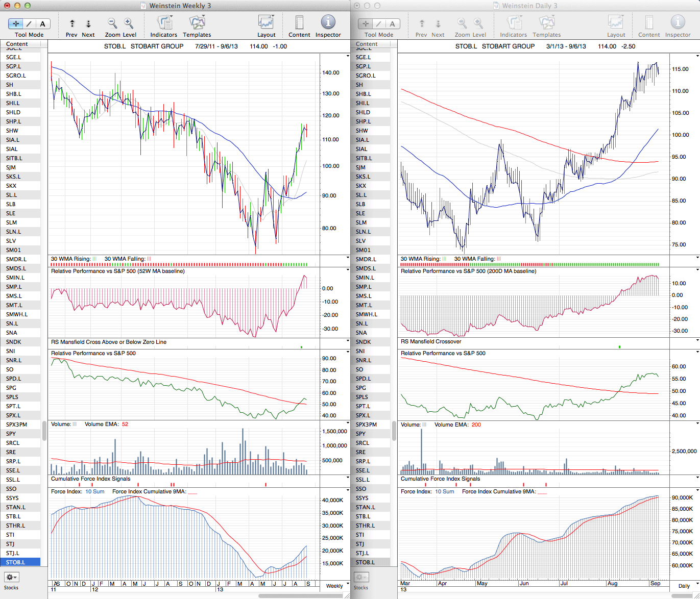Viewport: 700px width, 599px height.
Task: Open Layout menu in Weekly window
Action: [x=266, y=23]
